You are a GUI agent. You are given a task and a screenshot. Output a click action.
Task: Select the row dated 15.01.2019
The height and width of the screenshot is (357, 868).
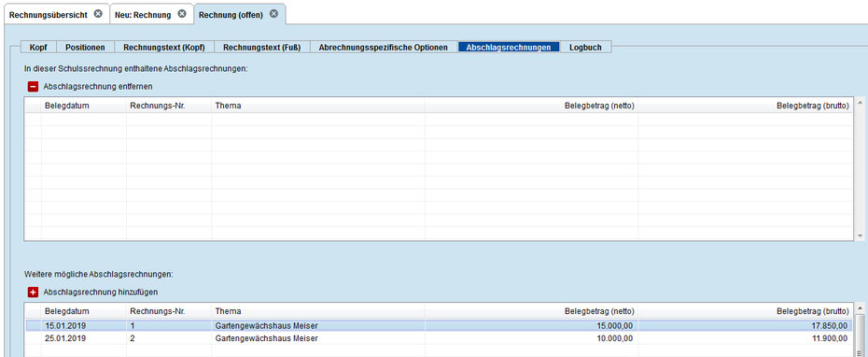point(439,325)
